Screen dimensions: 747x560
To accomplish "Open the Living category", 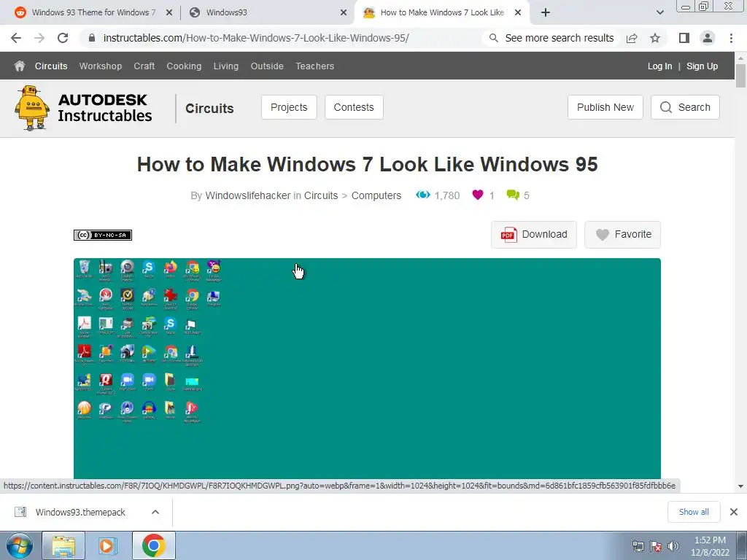I will (x=226, y=66).
